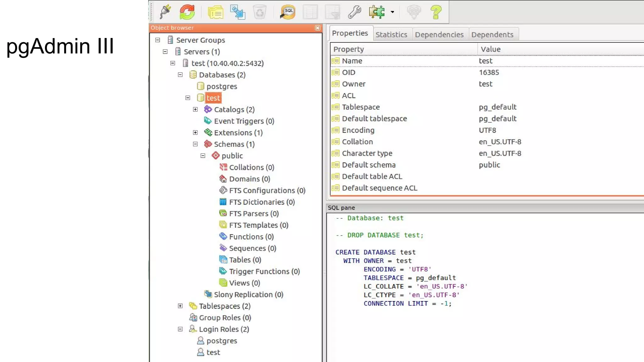This screenshot has height=362, width=644.
Task: Expand the Tablespaces (2) node
Action: pos(180,306)
